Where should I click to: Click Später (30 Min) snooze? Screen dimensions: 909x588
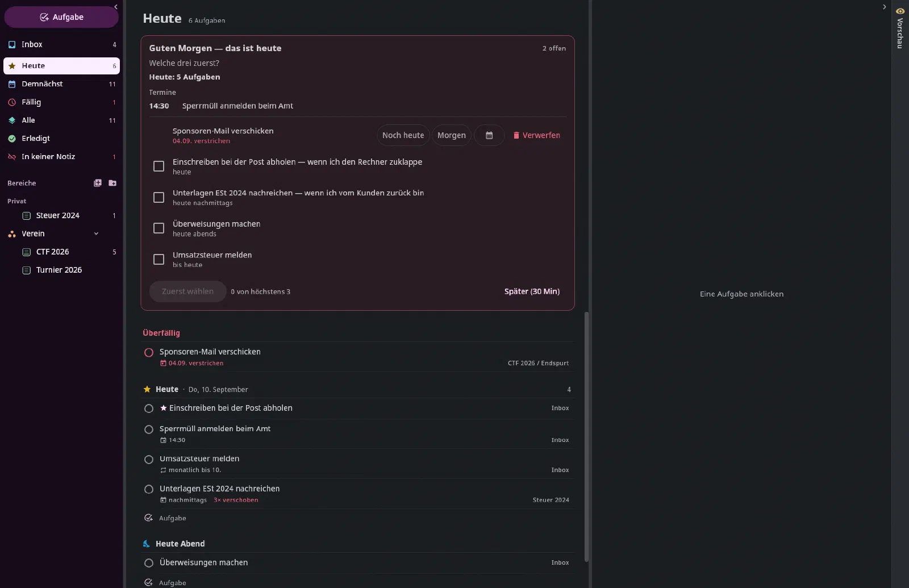pos(532,291)
